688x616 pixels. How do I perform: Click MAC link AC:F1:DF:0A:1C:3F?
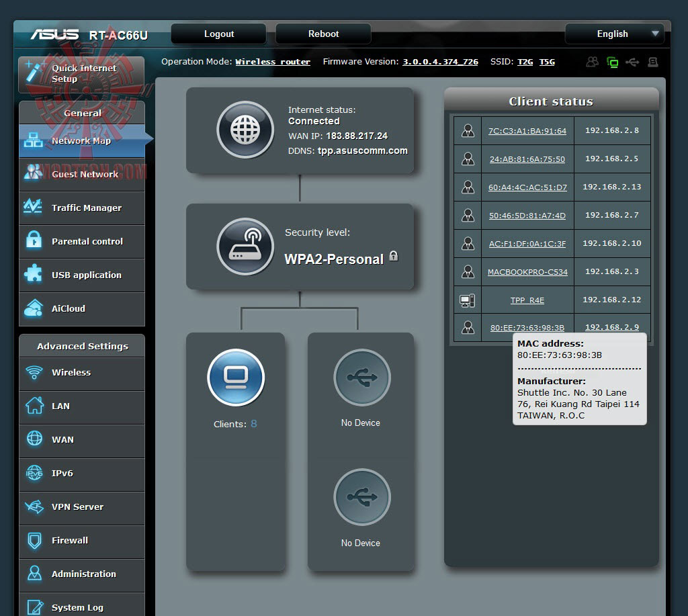point(527,243)
